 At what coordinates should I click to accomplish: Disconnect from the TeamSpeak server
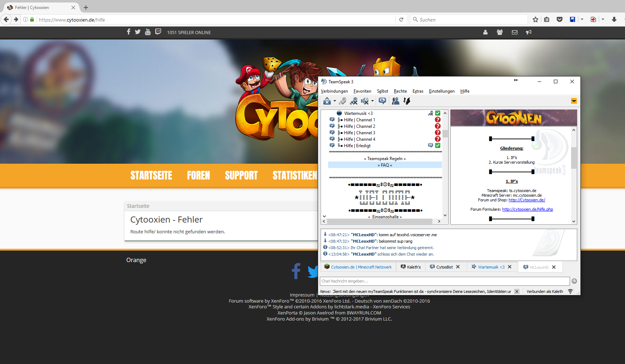coord(327,101)
